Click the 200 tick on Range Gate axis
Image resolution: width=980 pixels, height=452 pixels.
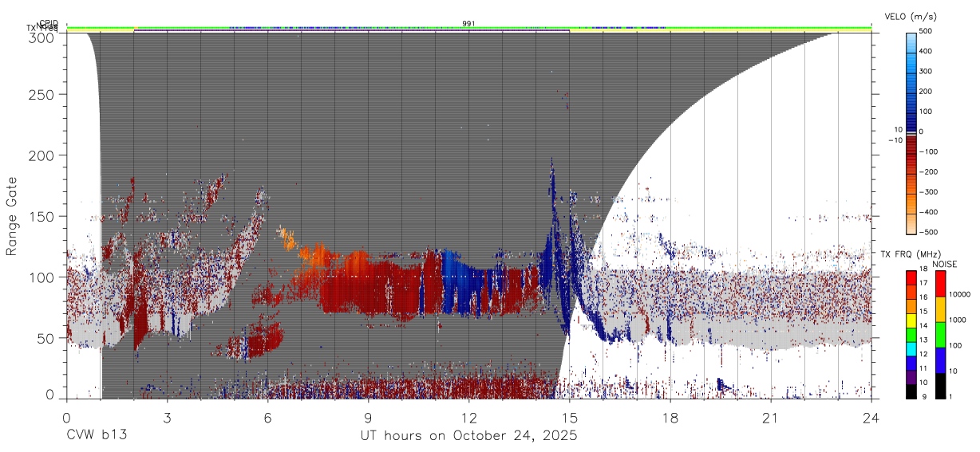pos(43,155)
